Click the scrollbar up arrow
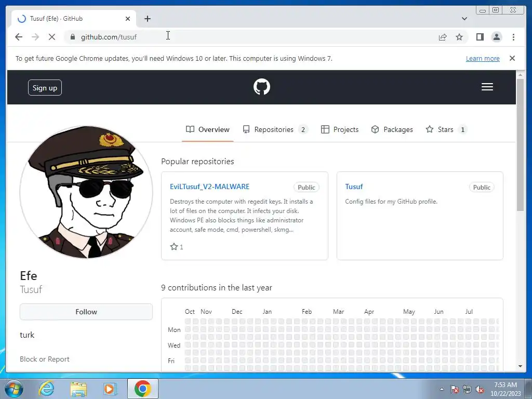The width and height of the screenshot is (532, 399). [x=520, y=74]
